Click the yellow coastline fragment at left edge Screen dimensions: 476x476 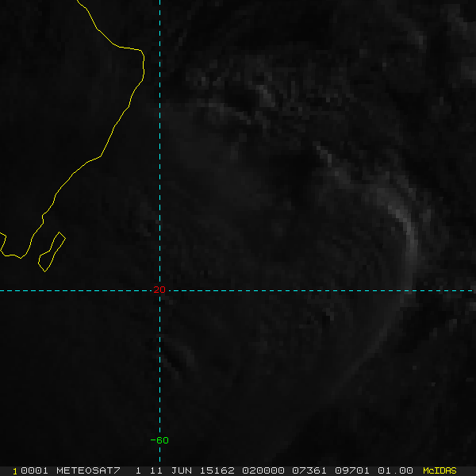(3, 238)
